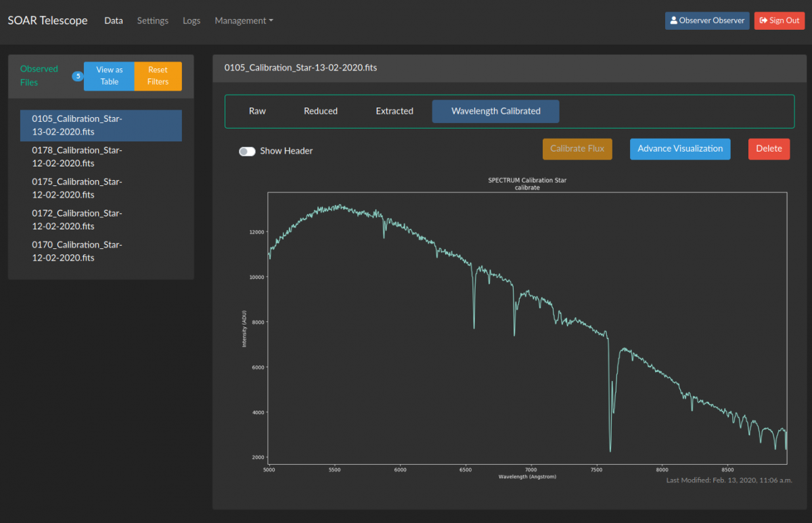Open the Data navigation item
Screen dimensions: 812x523
[114, 21]
